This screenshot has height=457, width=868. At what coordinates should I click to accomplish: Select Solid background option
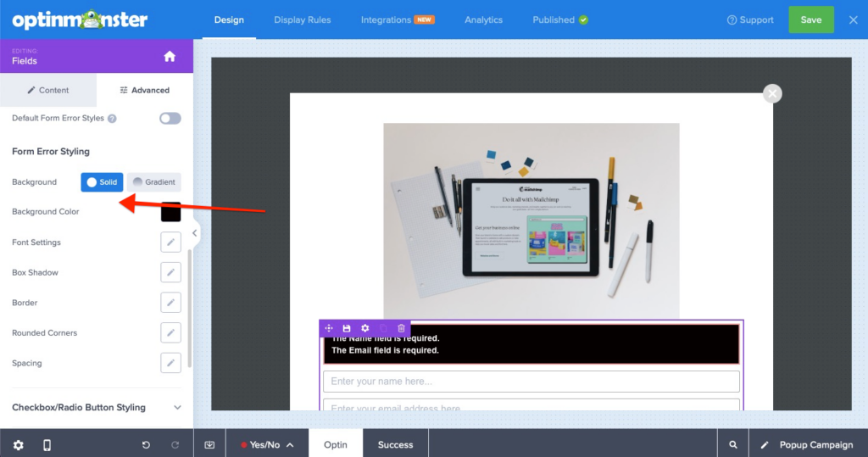pyautogui.click(x=102, y=181)
